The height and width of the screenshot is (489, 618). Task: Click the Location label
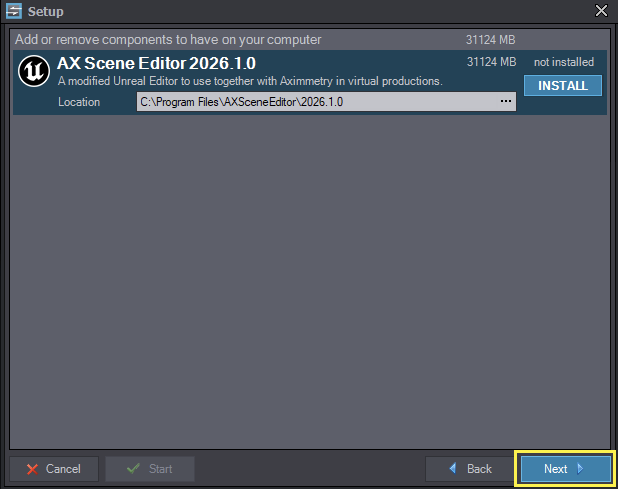click(x=79, y=102)
